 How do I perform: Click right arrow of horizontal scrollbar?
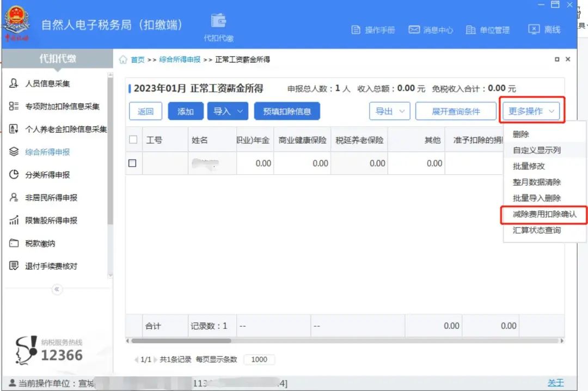[x=562, y=341]
